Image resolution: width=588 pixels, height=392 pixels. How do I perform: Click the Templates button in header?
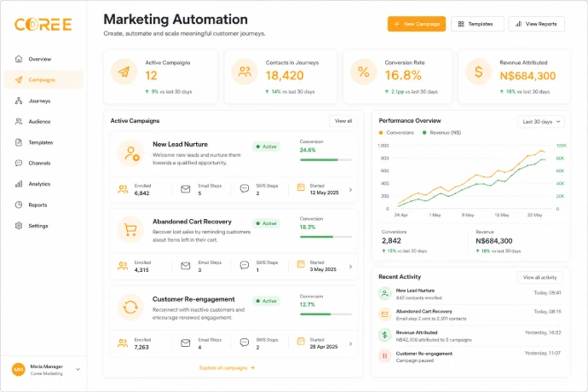pyautogui.click(x=477, y=24)
